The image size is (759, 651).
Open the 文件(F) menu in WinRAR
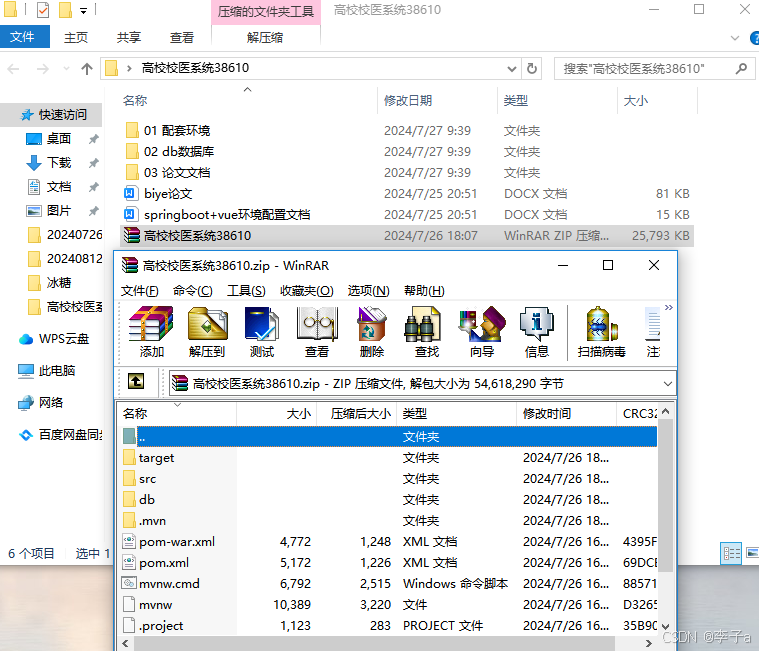(139, 291)
